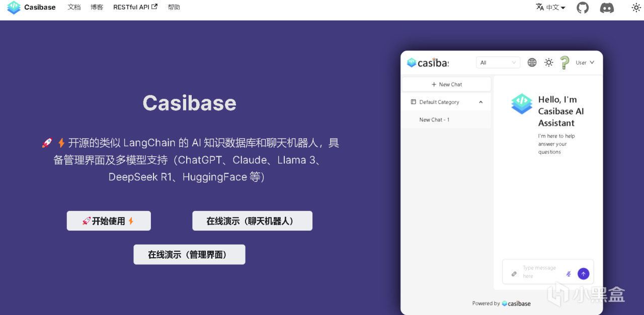Click the Casibase brand name text

click(x=40, y=8)
